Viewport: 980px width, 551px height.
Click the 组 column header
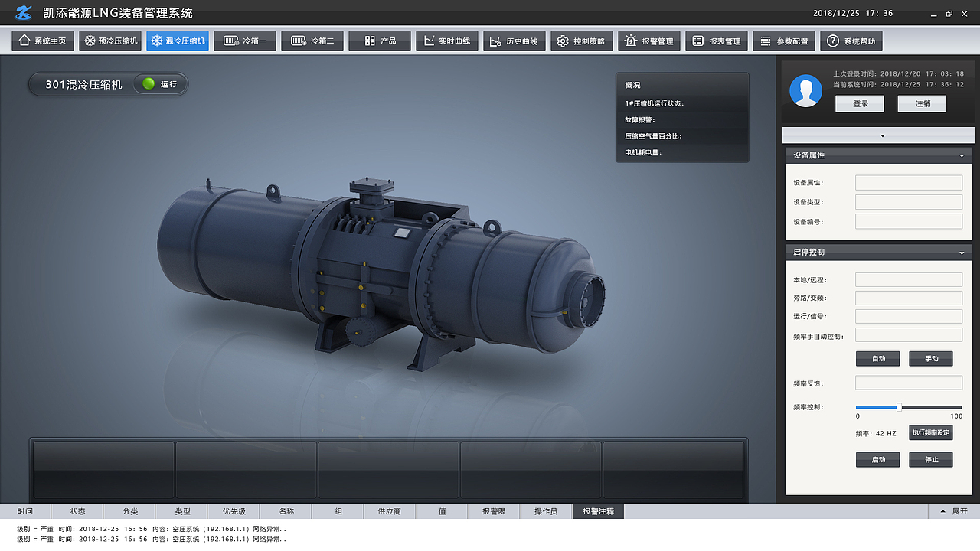pos(338,511)
